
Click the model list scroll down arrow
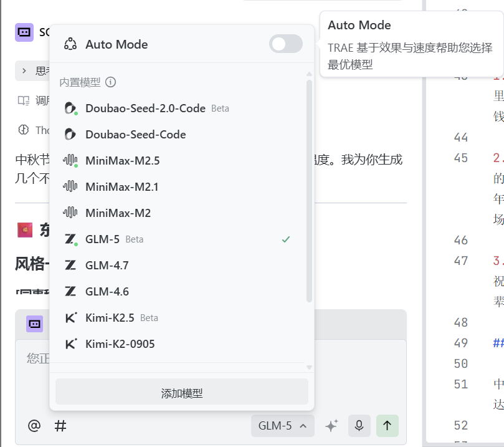(x=309, y=367)
